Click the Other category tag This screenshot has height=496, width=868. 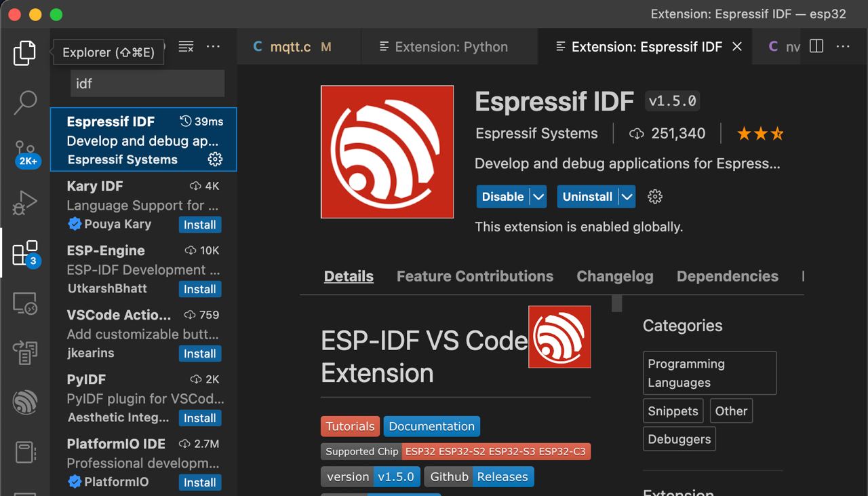click(x=731, y=411)
